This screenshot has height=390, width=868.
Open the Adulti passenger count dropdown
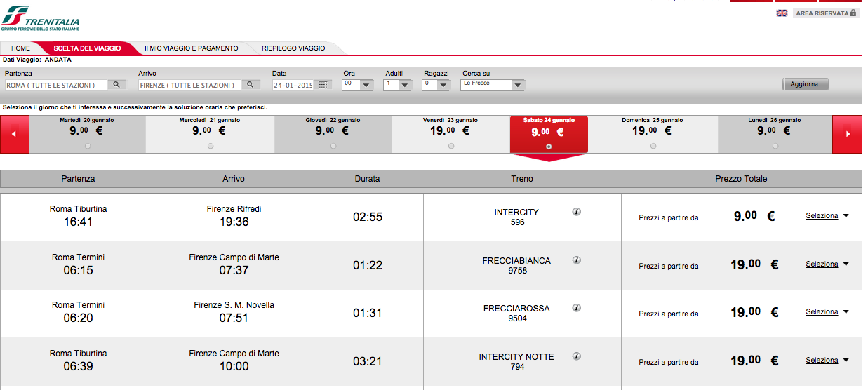click(405, 85)
